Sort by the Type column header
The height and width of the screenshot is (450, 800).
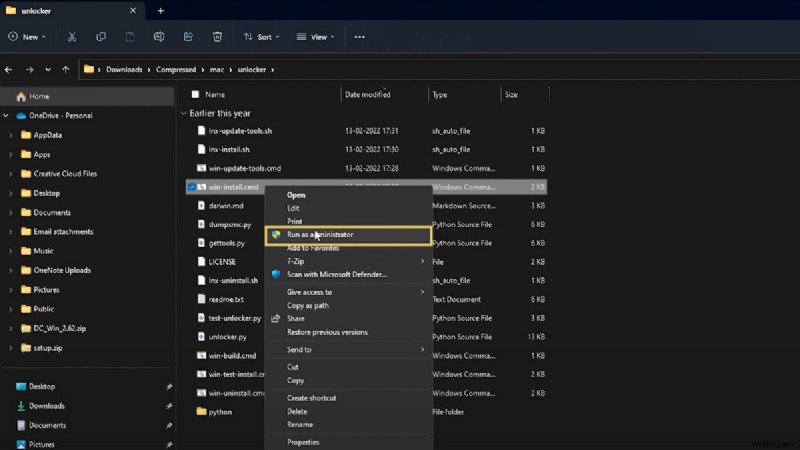(439, 94)
